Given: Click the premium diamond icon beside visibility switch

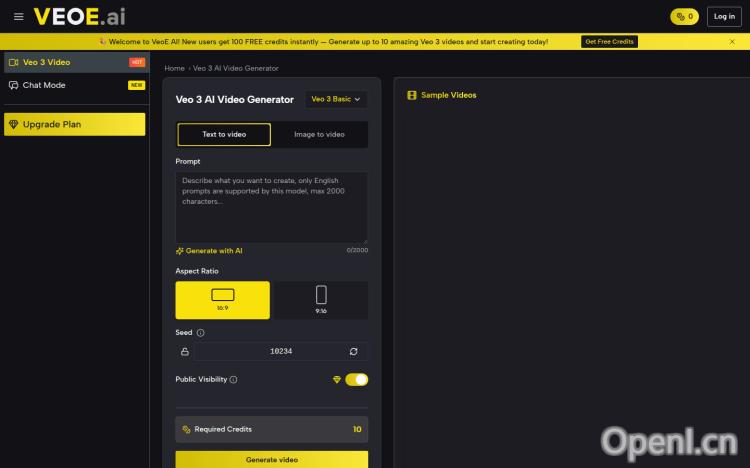Looking at the screenshot, I should tap(337, 379).
